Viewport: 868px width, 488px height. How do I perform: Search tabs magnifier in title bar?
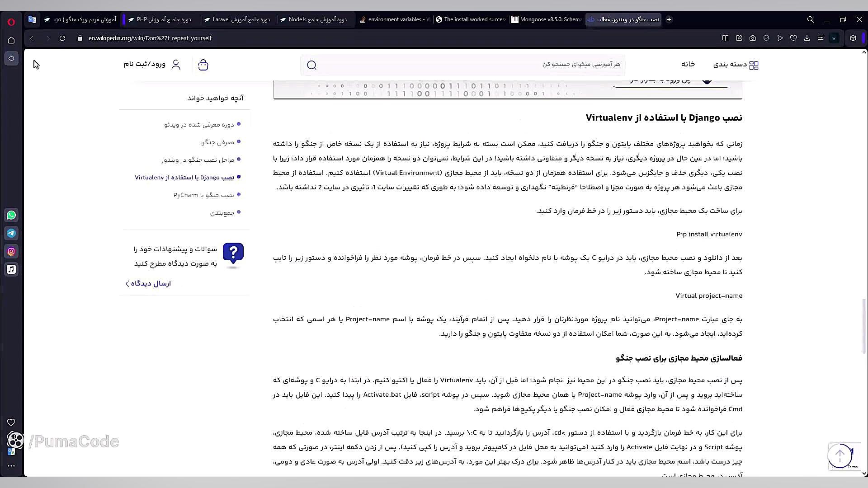(x=811, y=19)
